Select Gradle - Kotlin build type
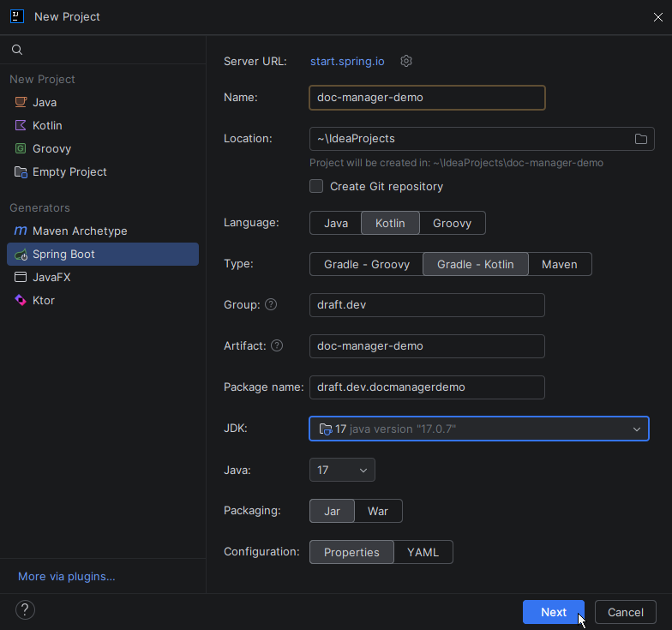The image size is (672, 630). (475, 264)
